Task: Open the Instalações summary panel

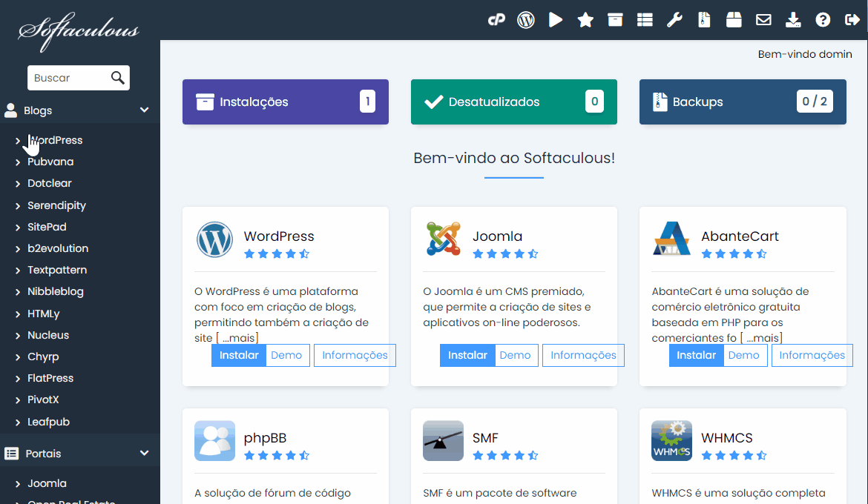Action: pos(286,102)
